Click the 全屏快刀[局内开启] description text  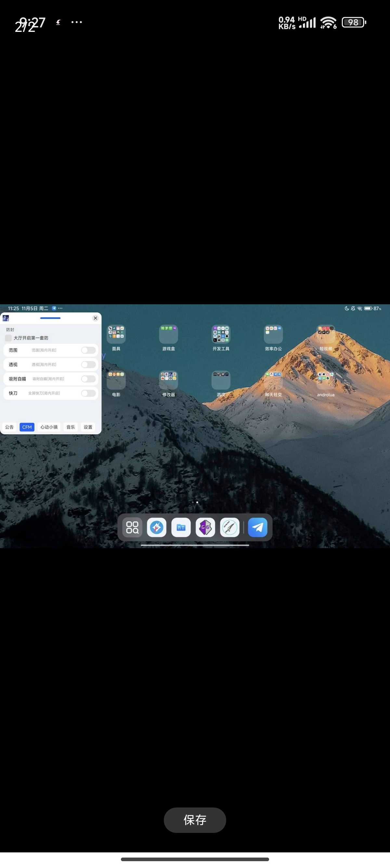click(44, 393)
